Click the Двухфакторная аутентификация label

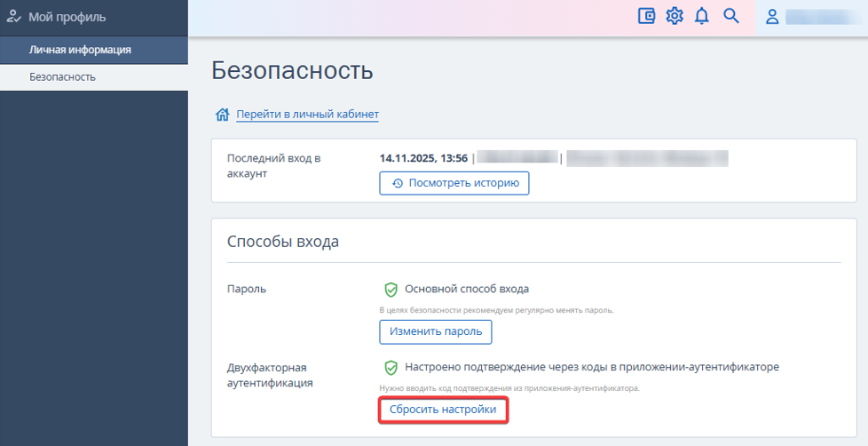click(270, 375)
